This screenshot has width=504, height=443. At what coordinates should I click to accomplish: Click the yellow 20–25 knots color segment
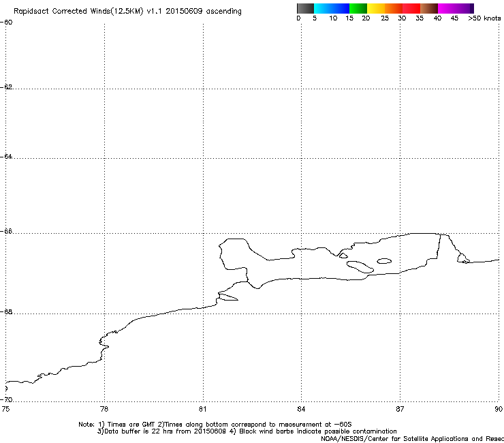pos(376,8)
